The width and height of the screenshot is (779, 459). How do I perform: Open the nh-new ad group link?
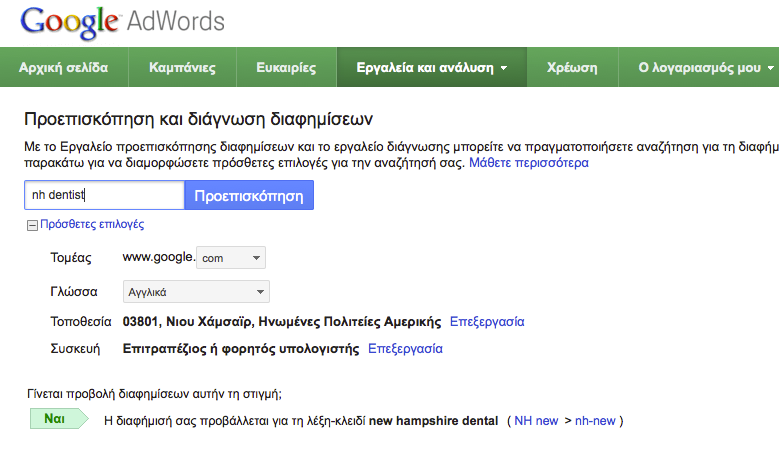[595, 421]
